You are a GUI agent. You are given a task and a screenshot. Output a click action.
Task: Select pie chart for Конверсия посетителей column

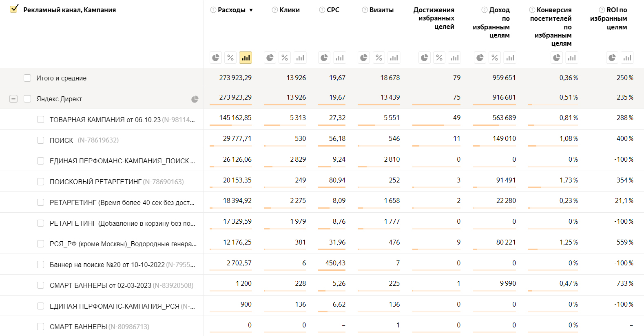point(557,58)
